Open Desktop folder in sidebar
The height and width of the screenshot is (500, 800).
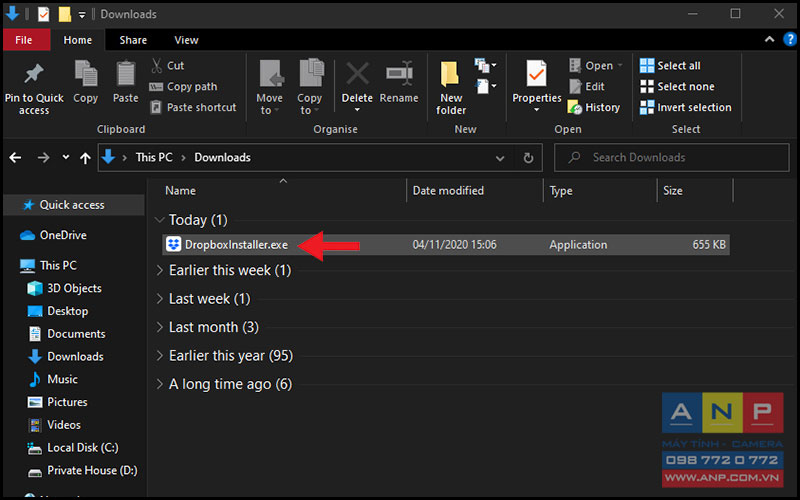[x=57, y=311]
